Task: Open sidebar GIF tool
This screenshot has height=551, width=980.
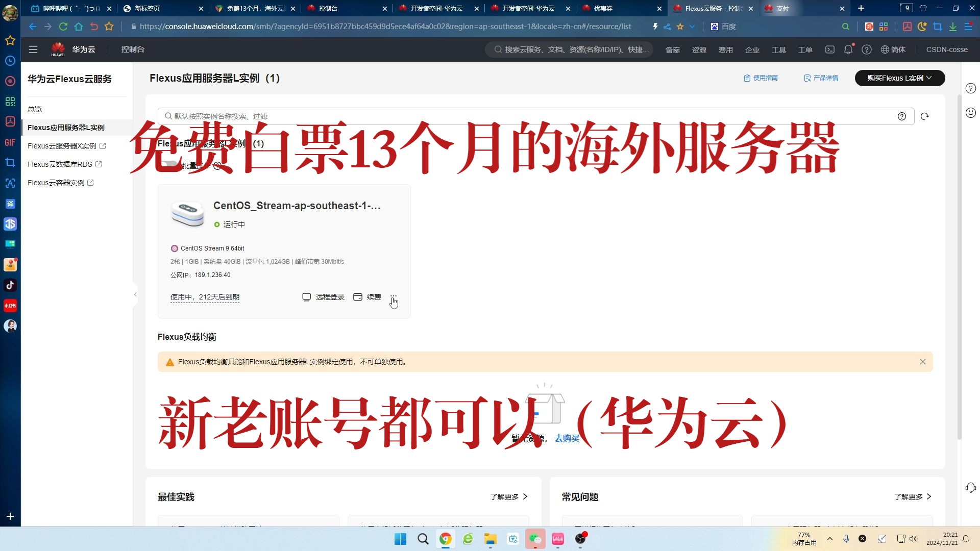Action: click(10, 142)
